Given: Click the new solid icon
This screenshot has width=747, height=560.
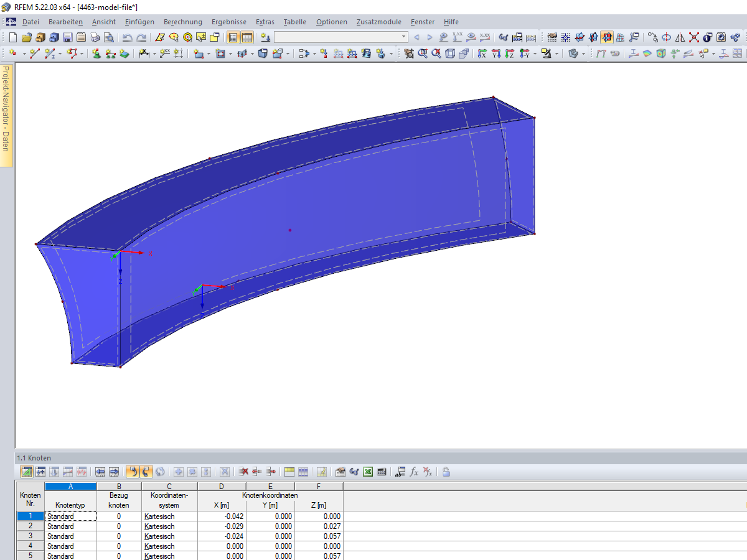Looking at the screenshot, I should 263,54.
